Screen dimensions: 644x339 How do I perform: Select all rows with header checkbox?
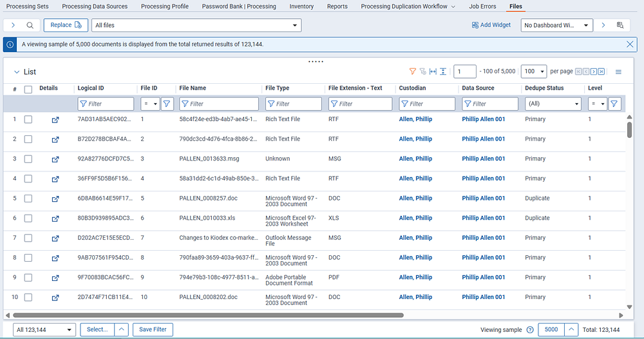click(28, 89)
